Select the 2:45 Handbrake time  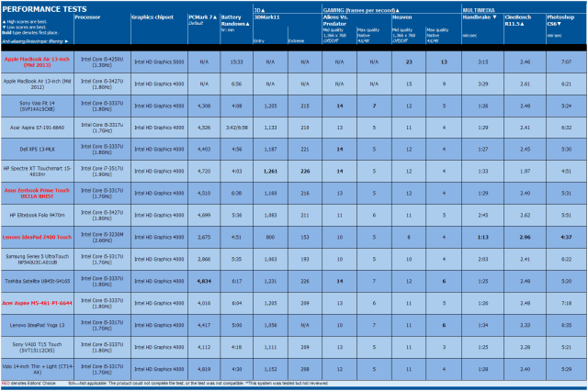click(x=483, y=216)
